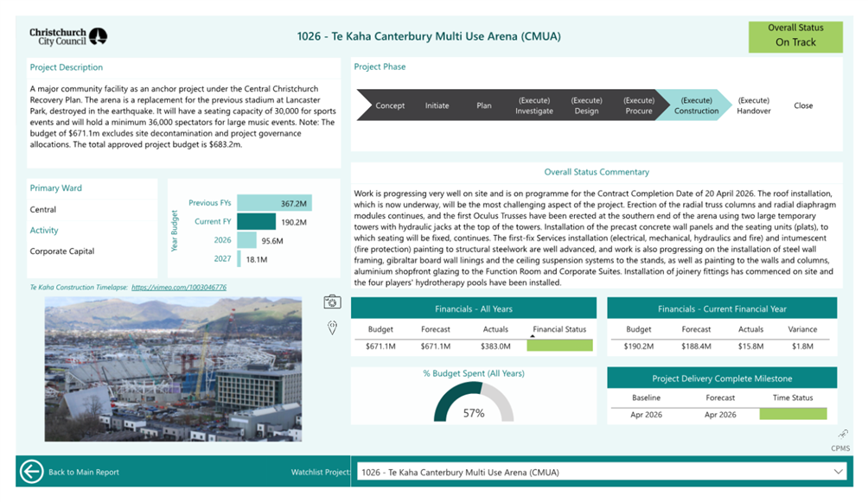Click the Baseline Apr 2026 value

(646, 415)
